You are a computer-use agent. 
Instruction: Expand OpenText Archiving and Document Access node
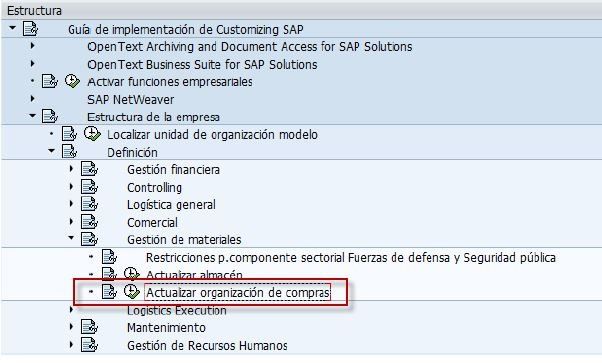[x=33, y=46]
